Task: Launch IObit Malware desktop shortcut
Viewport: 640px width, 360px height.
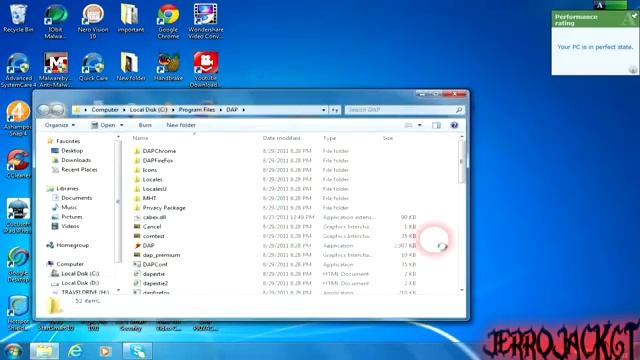Action: 55,21
